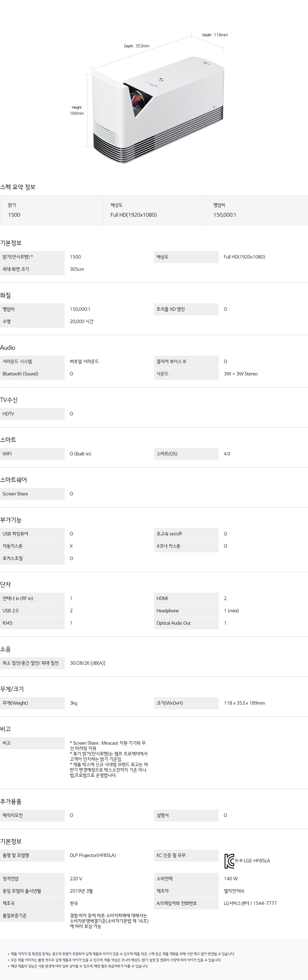
Task: Click the Width 118mm dimension label
Action: pyautogui.click(x=215, y=35)
